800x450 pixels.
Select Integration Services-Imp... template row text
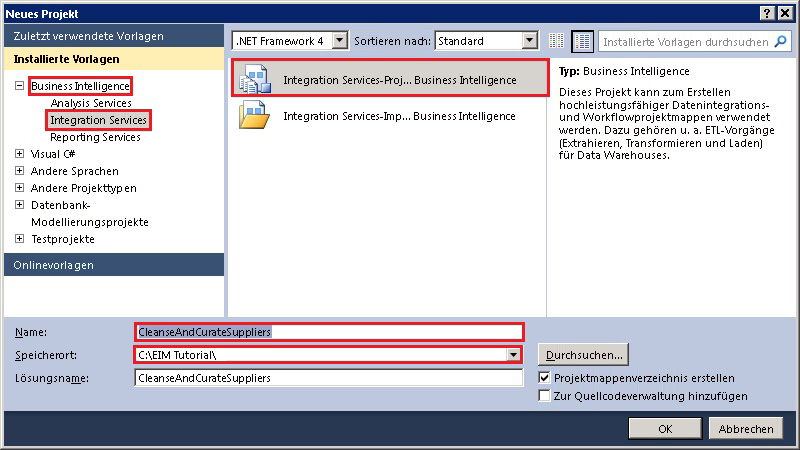click(399, 116)
